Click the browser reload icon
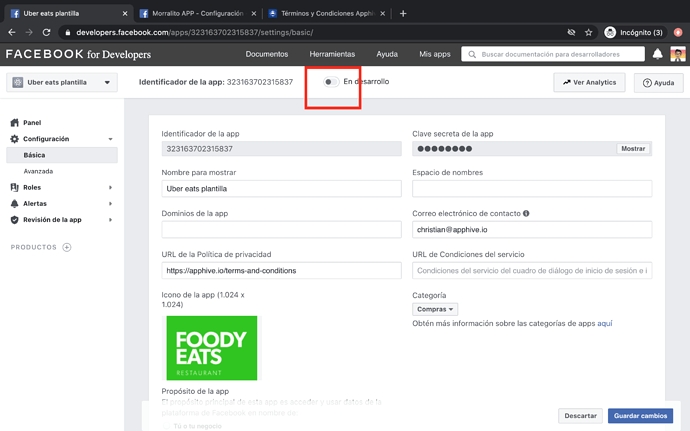This screenshot has width=690, height=431. click(47, 32)
